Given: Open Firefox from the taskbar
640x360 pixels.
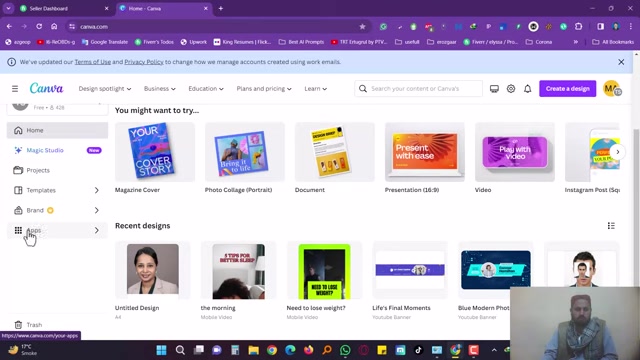Looking at the screenshot, I should coord(309,350).
